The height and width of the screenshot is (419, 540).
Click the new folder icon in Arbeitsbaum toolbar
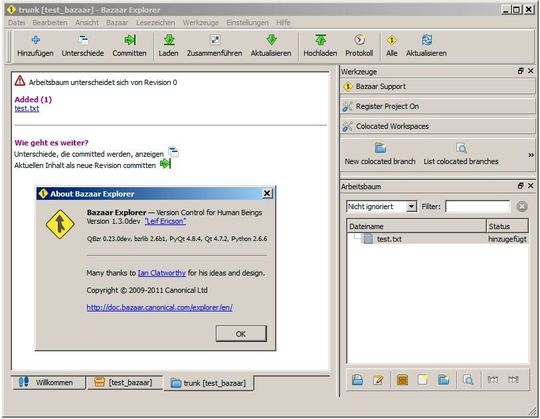coord(444,380)
